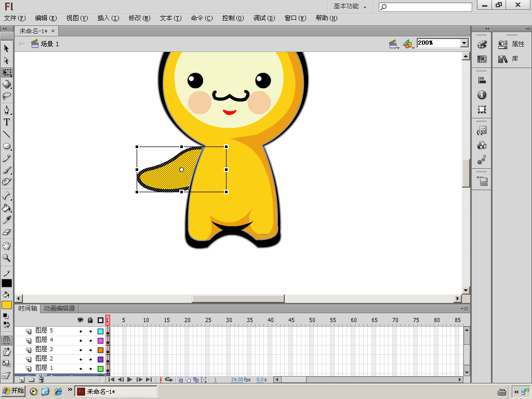Image resolution: width=532 pixels, height=399 pixels.
Task: Toggle lock on all layers
Action: pyautogui.click(x=90, y=320)
